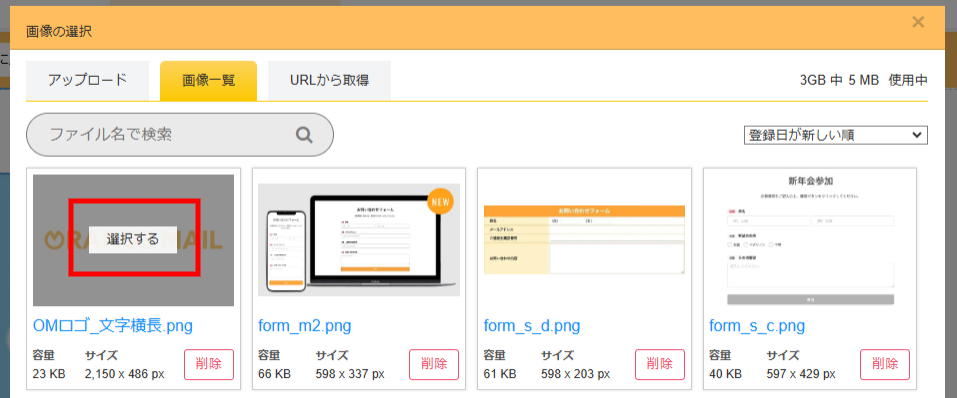The image size is (957, 398).
Task: Open the URLから取得 tab
Action: (x=330, y=81)
